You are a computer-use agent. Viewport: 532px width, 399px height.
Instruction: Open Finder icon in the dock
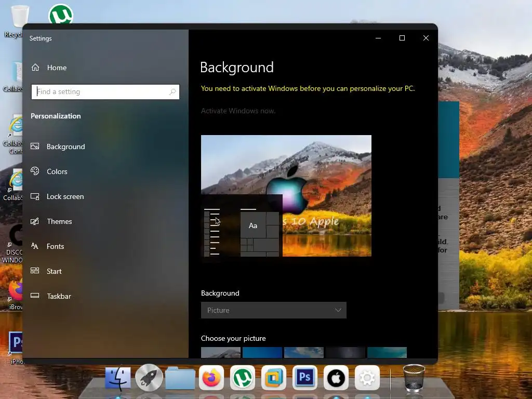(118, 378)
